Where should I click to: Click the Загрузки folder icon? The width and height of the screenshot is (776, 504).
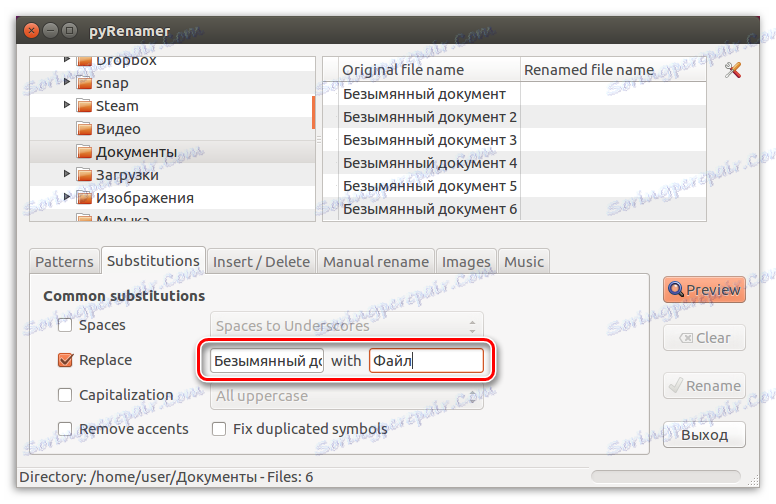(84, 175)
